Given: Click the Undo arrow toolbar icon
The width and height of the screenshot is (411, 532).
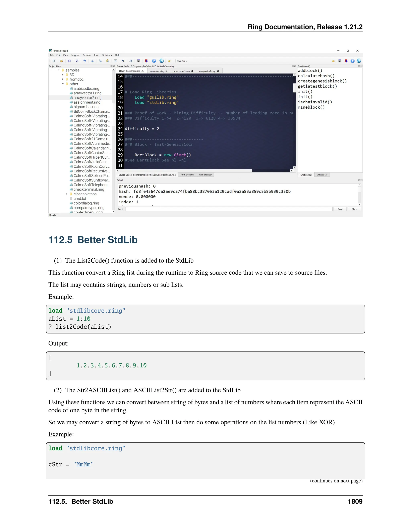Looking at the screenshot, I should point(84,61).
